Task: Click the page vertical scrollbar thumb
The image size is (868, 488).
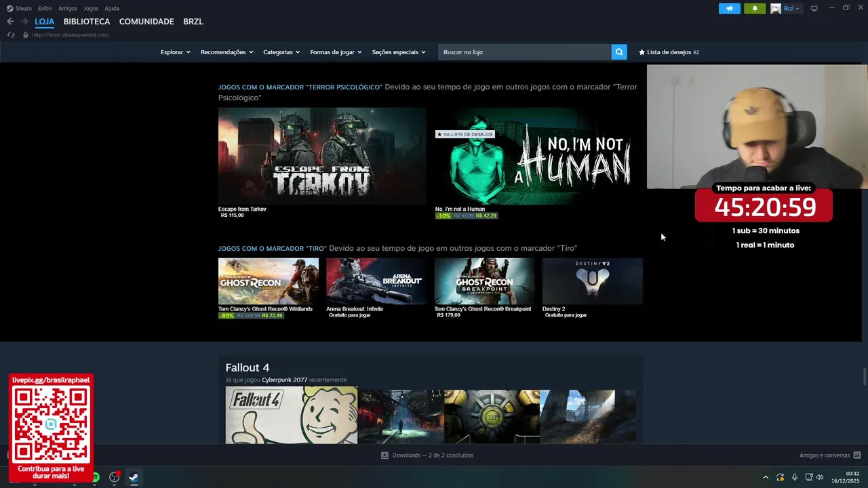Action: [865, 375]
